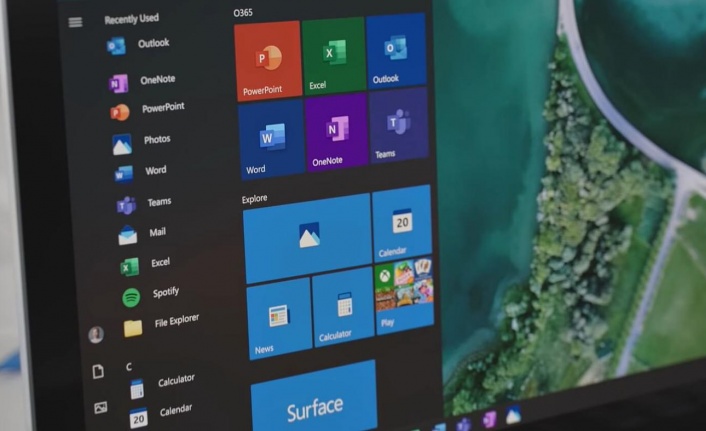This screenshot has width=706, height=431.
Task: Click the OneNote icon on the taskbar
Action: click(x=489, y=419)
